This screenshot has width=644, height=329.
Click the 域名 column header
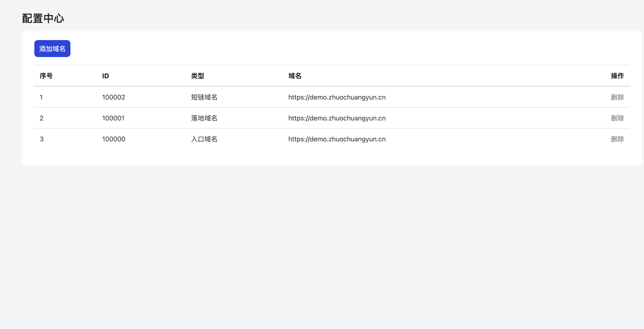pyautogui.click(x=295, y=76)
